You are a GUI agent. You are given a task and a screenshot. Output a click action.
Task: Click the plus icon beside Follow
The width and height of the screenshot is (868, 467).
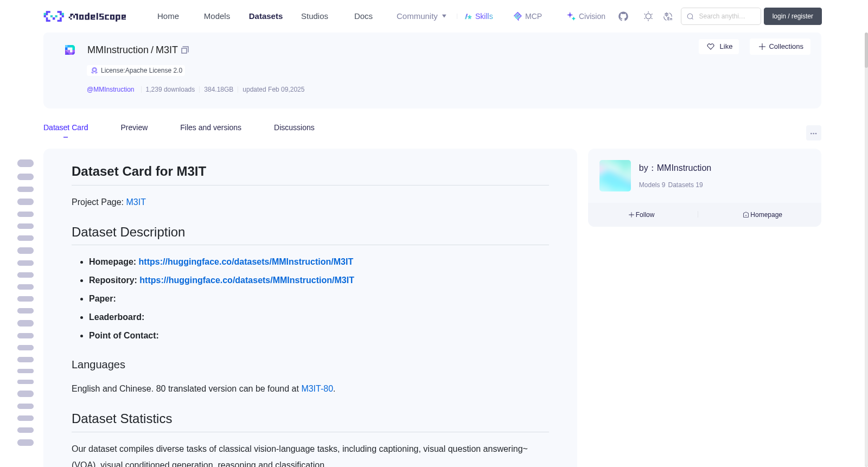(631, 215)
